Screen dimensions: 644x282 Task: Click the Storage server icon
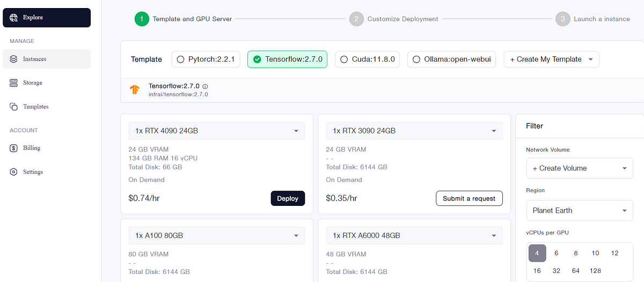coord(14,83)
